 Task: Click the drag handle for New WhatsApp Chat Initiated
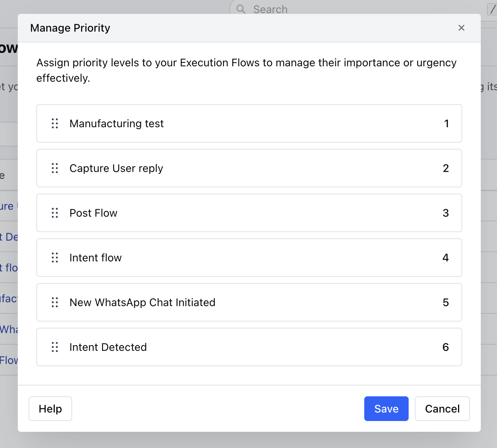(55, 302)
